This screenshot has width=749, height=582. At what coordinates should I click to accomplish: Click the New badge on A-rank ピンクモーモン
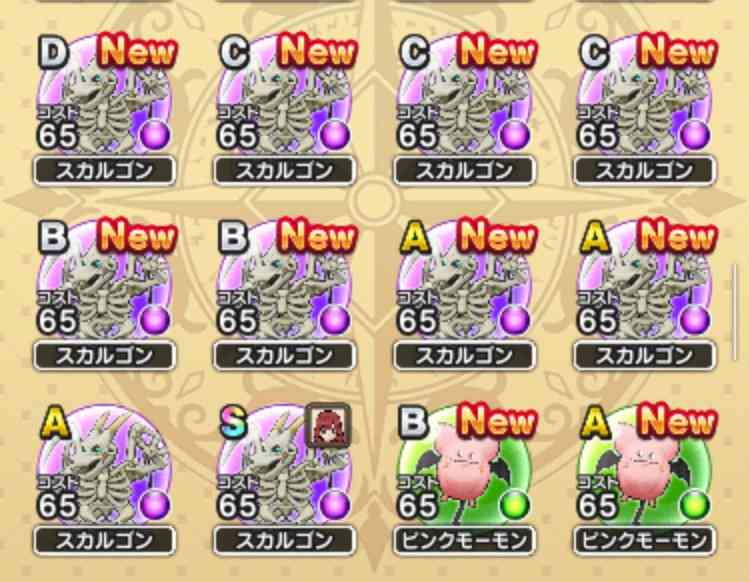coord(677,420)
